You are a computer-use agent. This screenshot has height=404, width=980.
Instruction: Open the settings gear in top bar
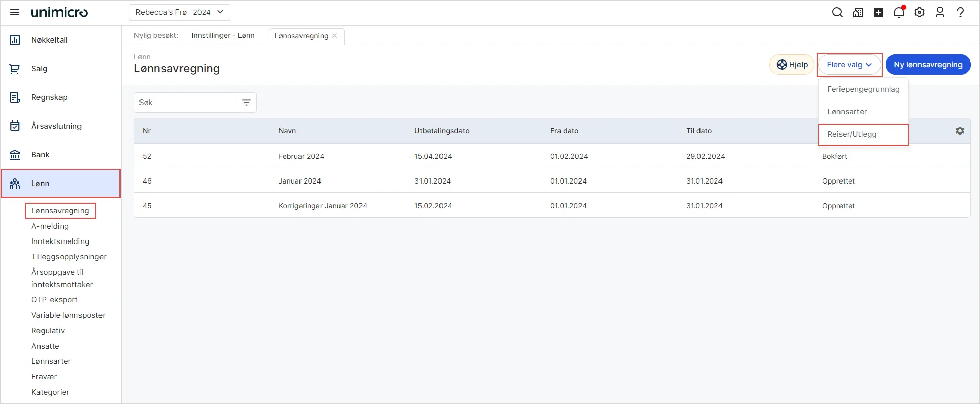point(919,12)
